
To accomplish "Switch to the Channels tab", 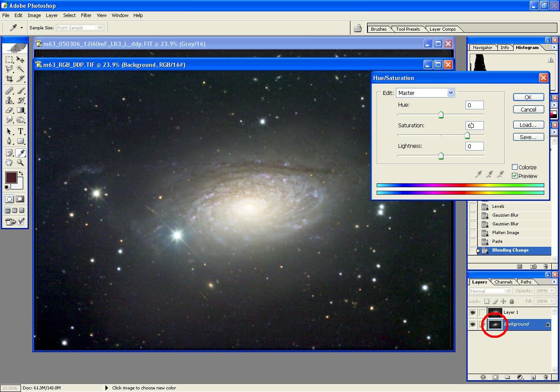I will coord(504,282).
